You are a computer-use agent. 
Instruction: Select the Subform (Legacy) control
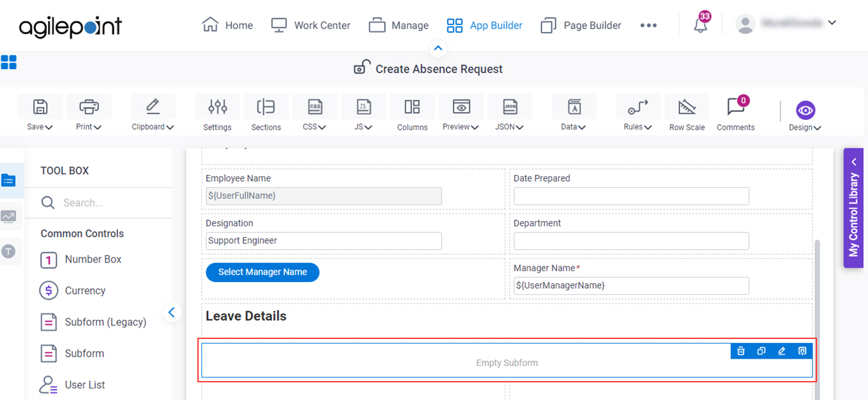(x=93, y=322)
